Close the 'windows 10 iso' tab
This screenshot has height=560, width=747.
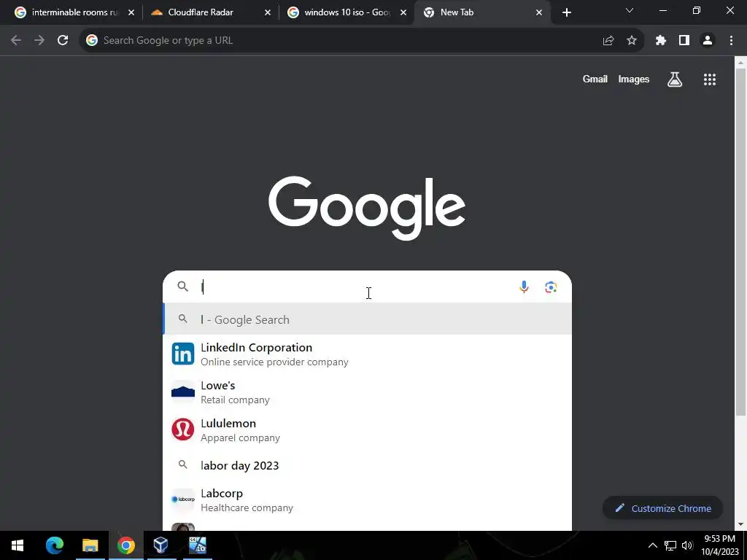(403, 13)
